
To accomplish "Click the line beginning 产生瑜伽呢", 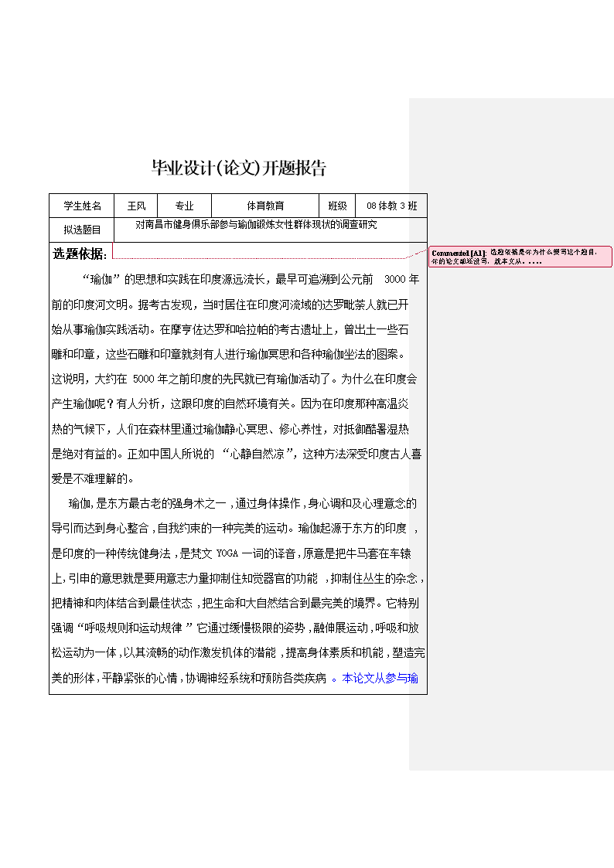I will (x=230, y=404).
